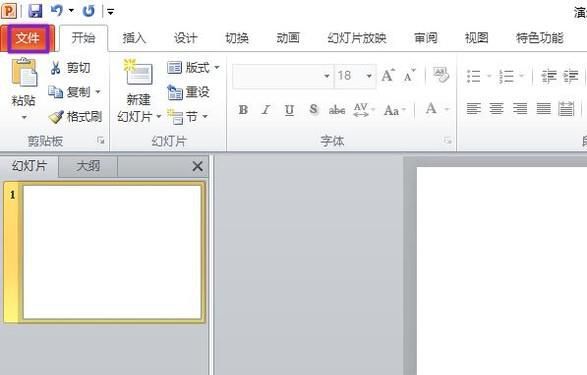Open the 字体 font dialog launcher
The image size is (587, 375).
pos(448,141)
